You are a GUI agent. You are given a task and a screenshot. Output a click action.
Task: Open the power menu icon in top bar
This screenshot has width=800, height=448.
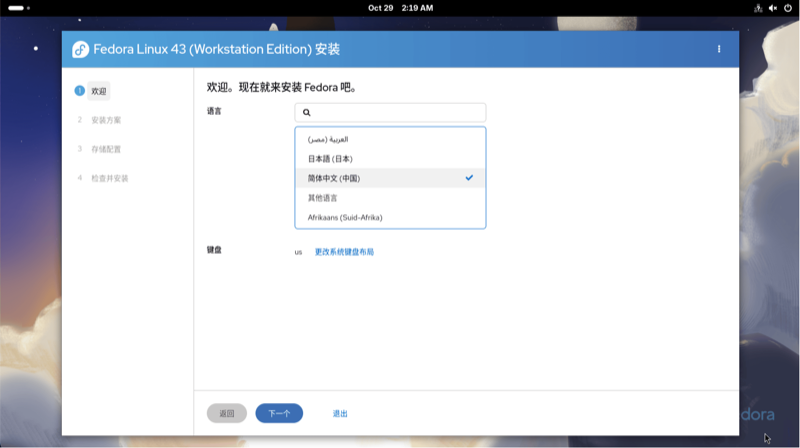point(788,8)
